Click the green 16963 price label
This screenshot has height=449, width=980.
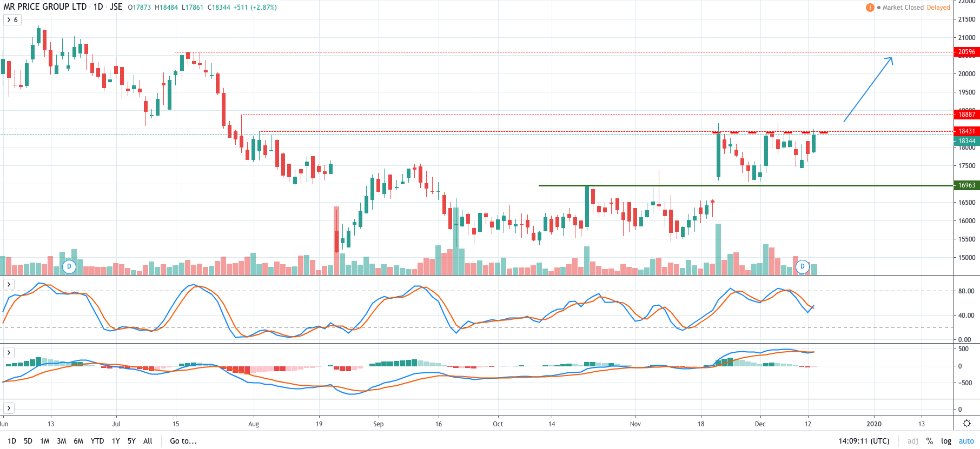pos(966,185)
